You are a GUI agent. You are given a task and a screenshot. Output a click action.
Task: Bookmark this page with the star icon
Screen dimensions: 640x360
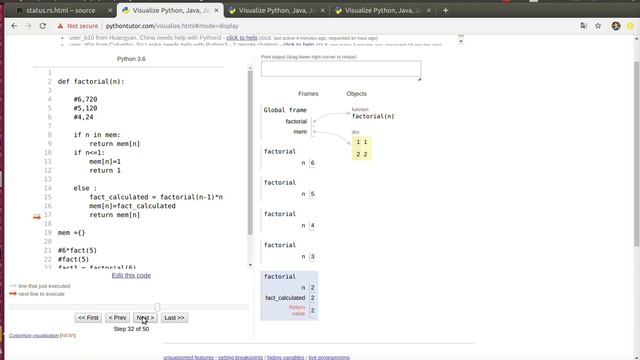click(x=598, y=26)
